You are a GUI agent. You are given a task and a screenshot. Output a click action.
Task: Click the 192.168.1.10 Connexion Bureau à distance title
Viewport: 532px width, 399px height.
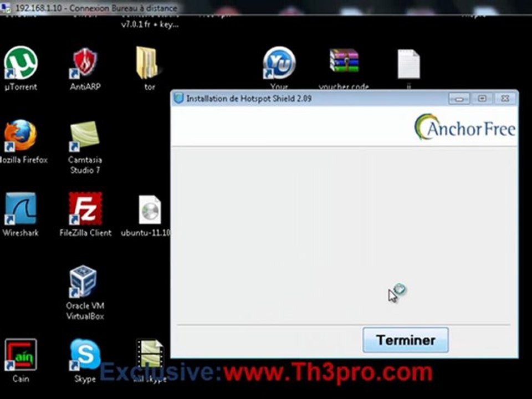(96, 8)
